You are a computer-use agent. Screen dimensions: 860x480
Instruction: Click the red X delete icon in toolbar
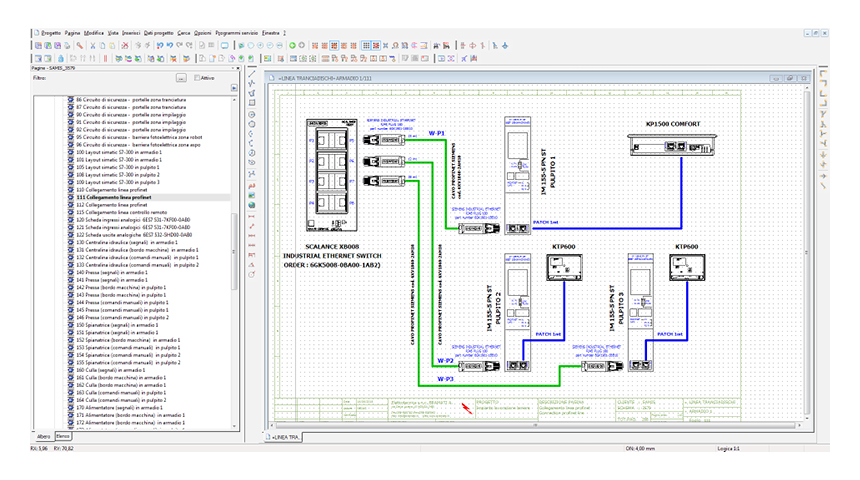tap(125, 46)
